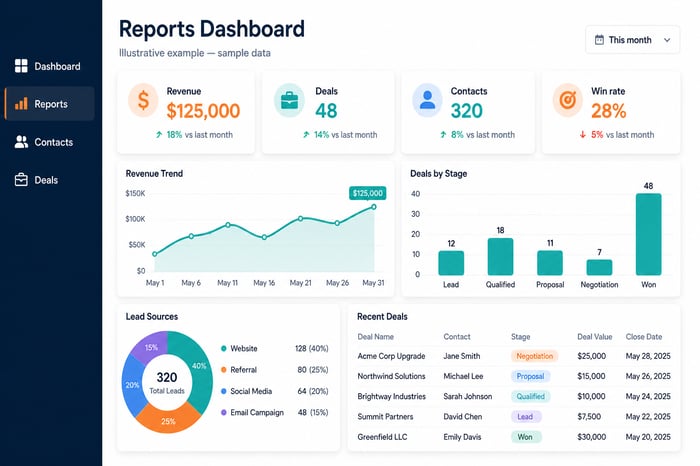Click the Revenue dollar sign icon
Screen dimensions: 700x466
click(x=143, y=100)
